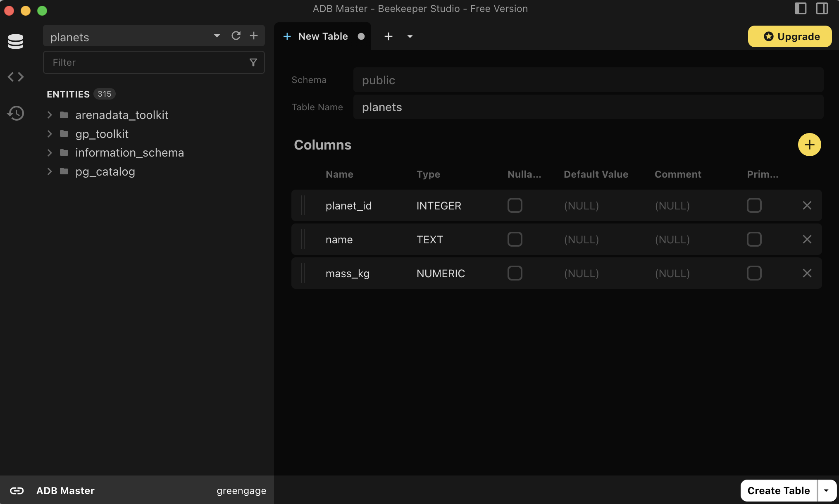Open the saved queries code icon
This screenshot has width=839, height=504.
[16, 77]
